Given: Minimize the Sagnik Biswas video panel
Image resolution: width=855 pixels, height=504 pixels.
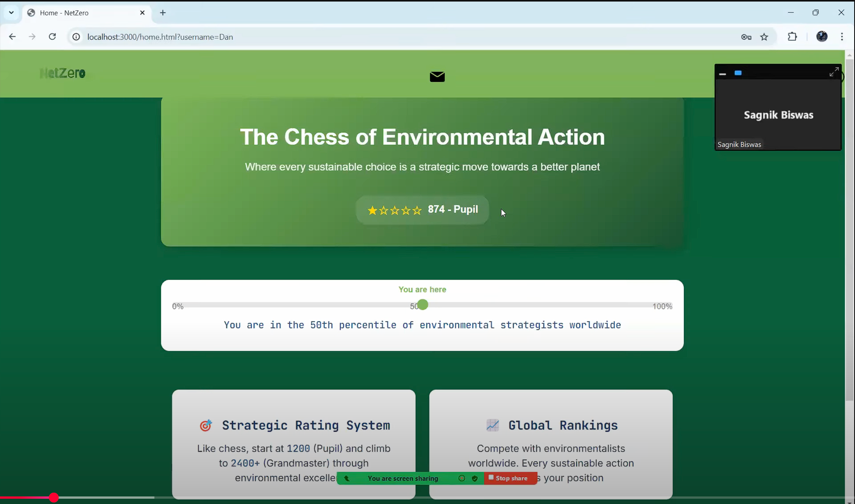Looking at the screenshot, I should [722, 74].
